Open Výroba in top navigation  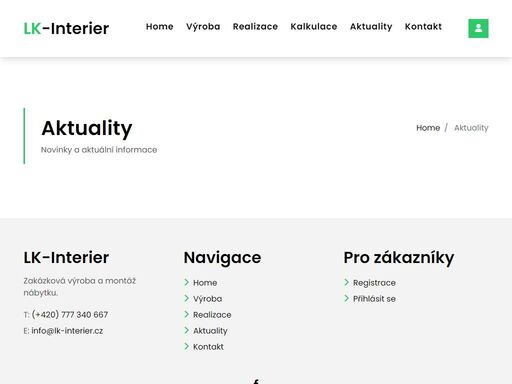click(x=203, y=27)
